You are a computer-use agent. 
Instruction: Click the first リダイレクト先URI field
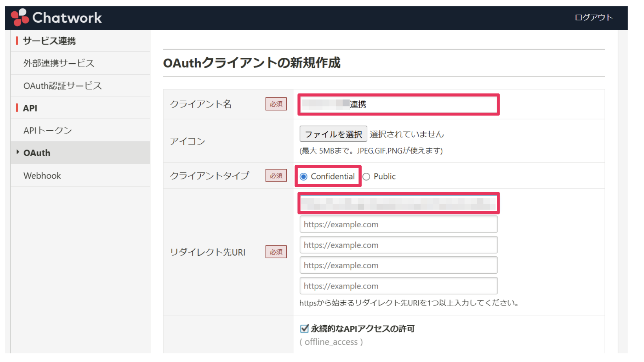[399, 203]
